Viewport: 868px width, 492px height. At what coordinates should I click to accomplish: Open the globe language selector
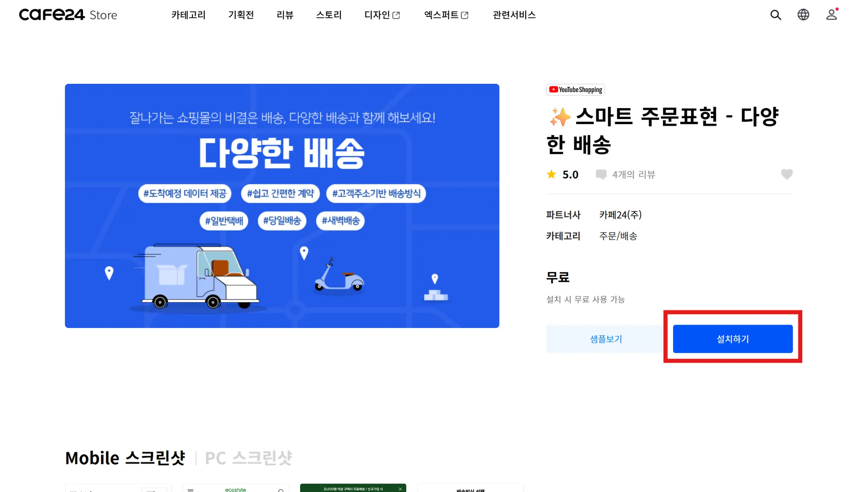click(x=803, y=15)
